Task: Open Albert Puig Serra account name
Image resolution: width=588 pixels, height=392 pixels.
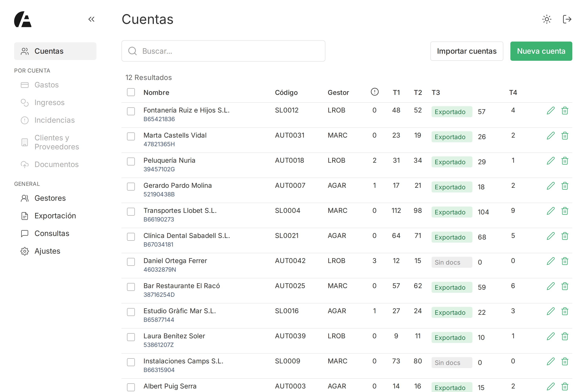Action: click(170, 386)
